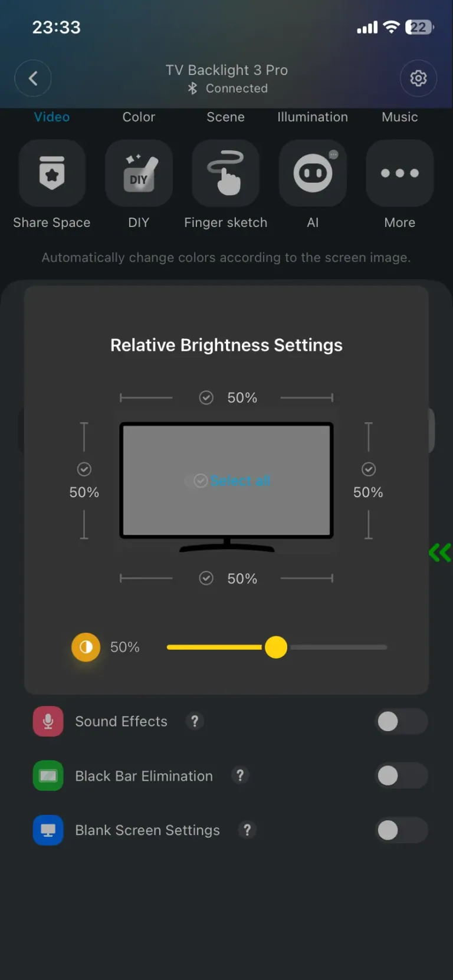Enable the Sound Effects toggle
The height and width of the screenshot is (980, 453).
tap(402, 721)
